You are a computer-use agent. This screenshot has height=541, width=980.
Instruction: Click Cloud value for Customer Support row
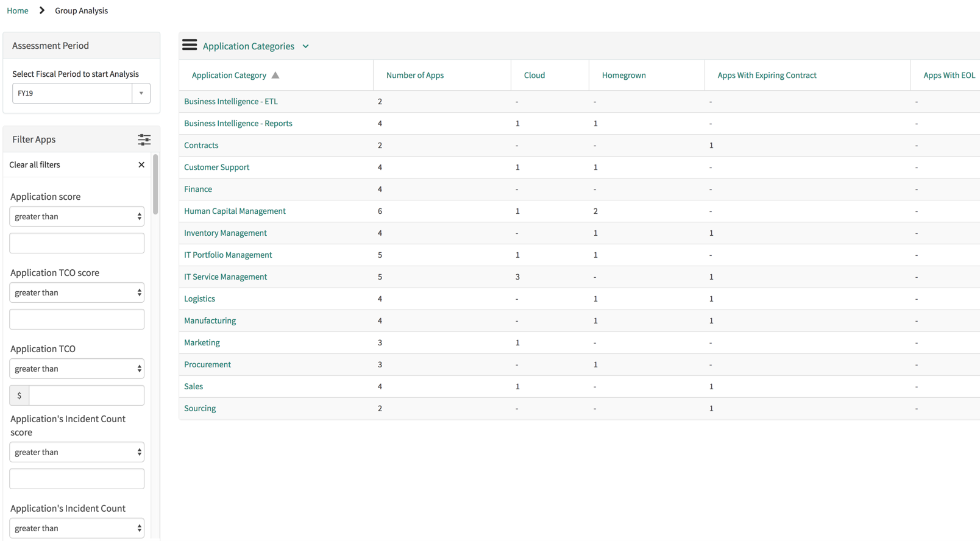click(x=517, y=168)
